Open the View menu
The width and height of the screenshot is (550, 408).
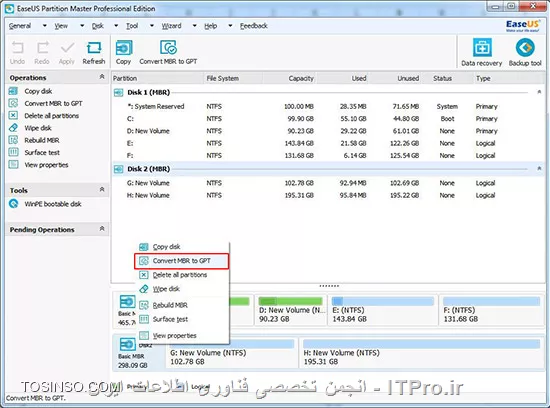pyautogui.click(x=61, y=26)
